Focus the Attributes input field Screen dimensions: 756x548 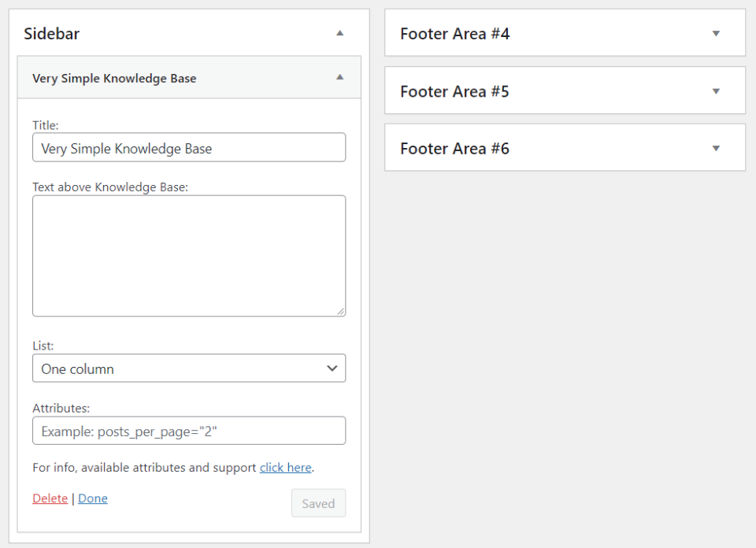click(189, 431)
